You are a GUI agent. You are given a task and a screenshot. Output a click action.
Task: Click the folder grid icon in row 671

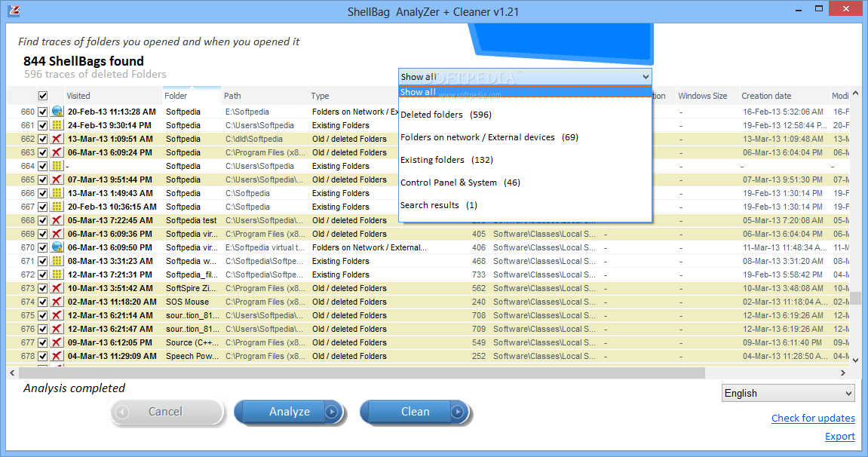(57, 261)
